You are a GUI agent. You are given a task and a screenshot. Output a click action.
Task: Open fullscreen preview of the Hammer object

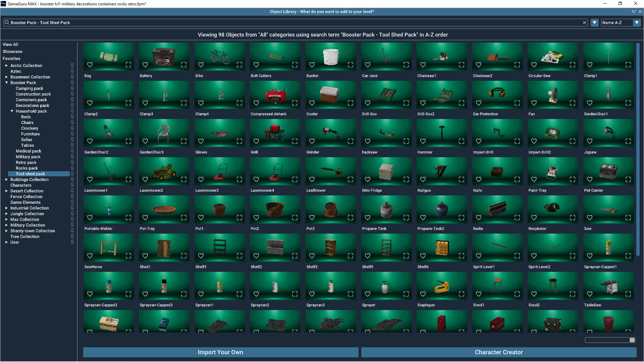[462, 141]
